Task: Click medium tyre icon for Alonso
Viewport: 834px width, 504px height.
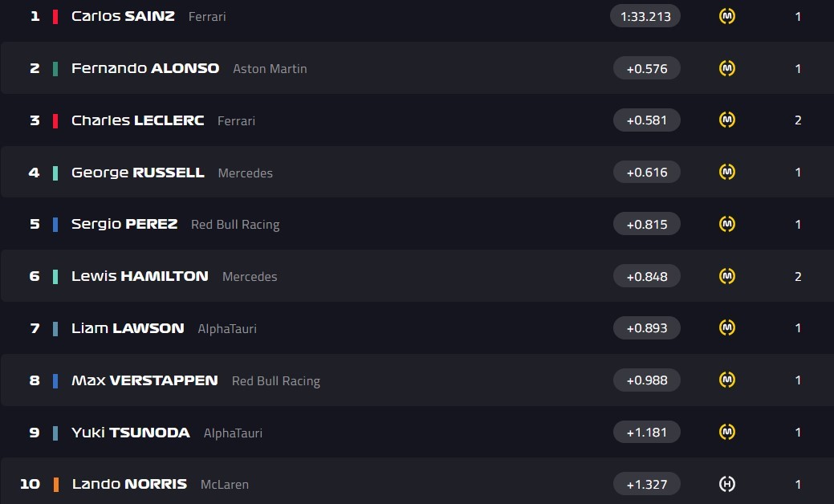Action: pos(726,68)
